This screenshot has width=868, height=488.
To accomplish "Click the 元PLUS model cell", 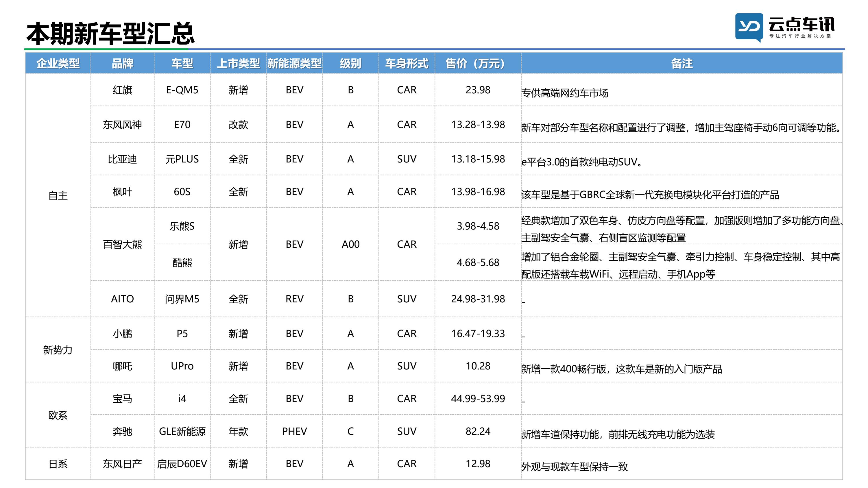I will tap(182, 159).
